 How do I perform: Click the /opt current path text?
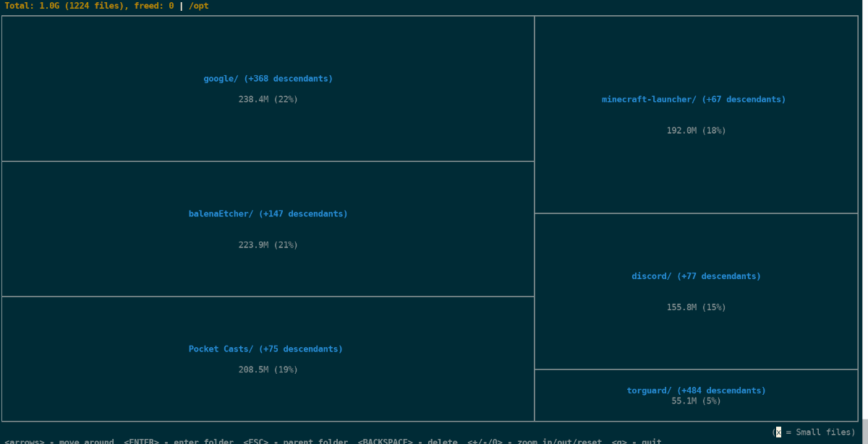(198, 6)
